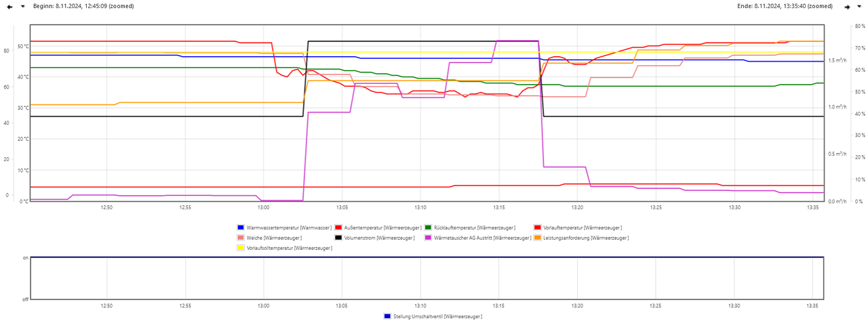
Task: Click the green Rücklauftemperatur legend swatch
Action: tap(428, 228)
